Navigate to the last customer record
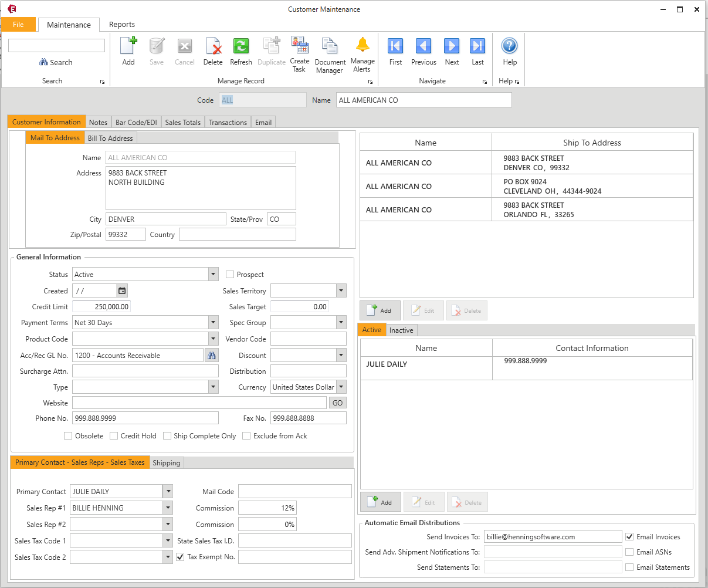This screenshot has height=588, width=708. [x=477, y=51]
